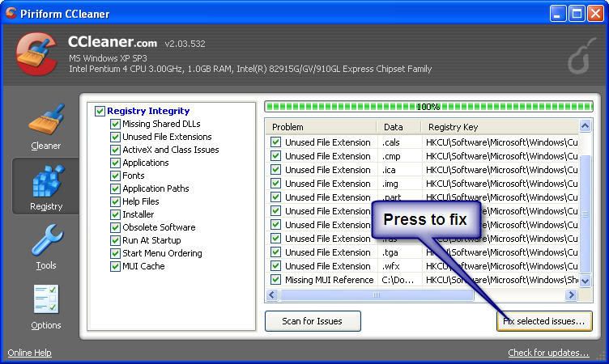This screenshot has height=364, width=609.
Task: Toggle Application Paths checkbox
Action: (x=115, y=188)
